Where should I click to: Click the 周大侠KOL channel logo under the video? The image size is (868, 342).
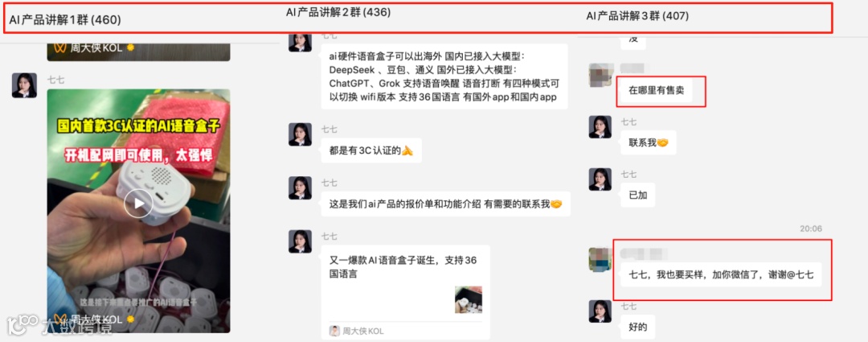60,319
